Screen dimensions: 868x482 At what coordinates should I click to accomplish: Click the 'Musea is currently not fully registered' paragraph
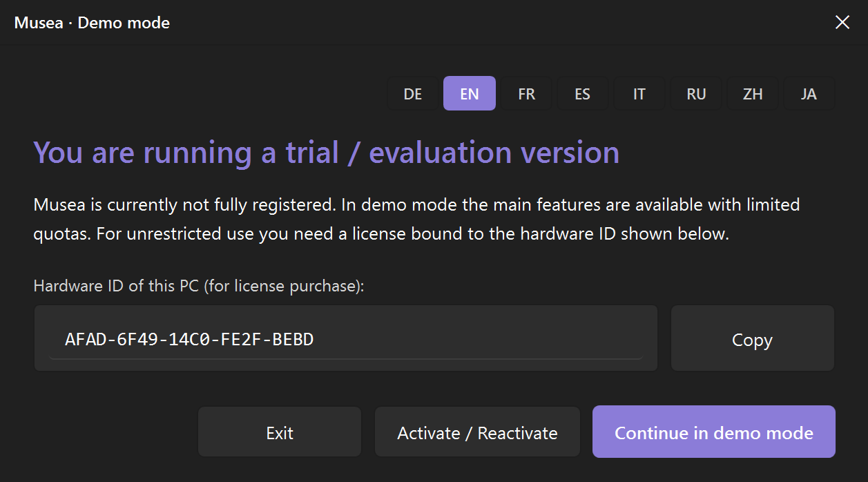(x=416, y=219)
